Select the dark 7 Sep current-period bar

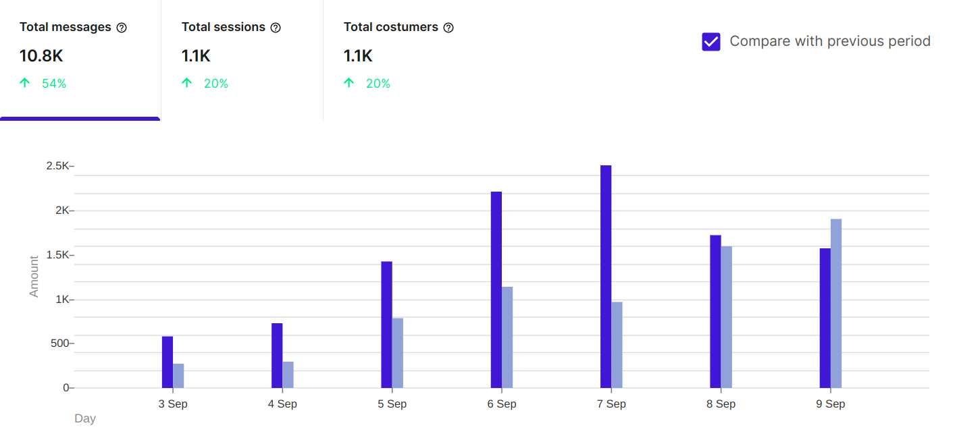pyautogui.click(x=606, y=277)
